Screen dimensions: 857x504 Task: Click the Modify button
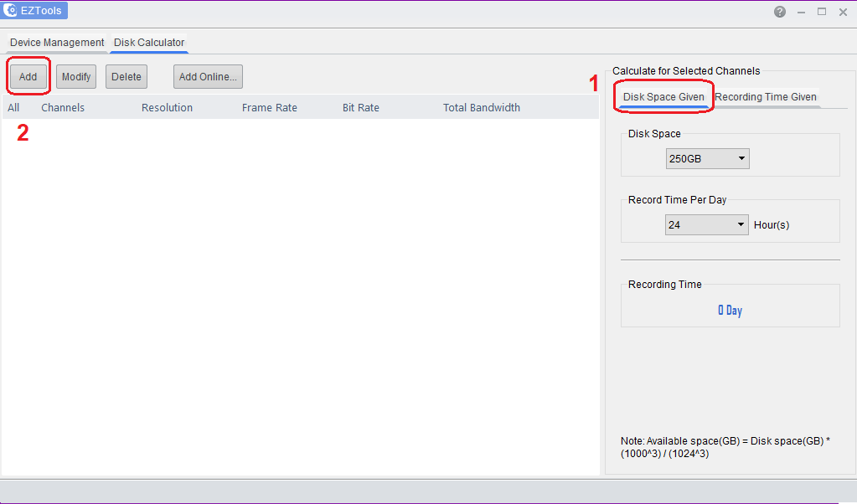pos(75,76)
